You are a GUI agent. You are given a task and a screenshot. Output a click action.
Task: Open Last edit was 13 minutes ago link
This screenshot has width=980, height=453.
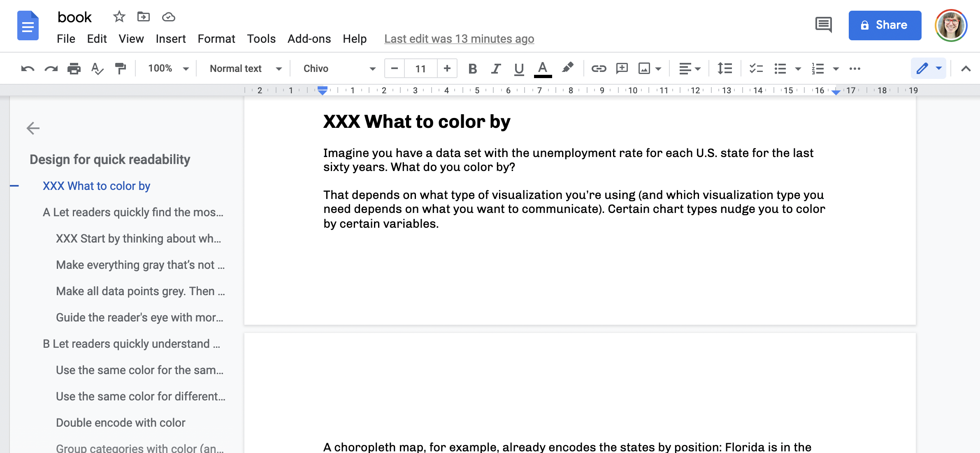(x=459, y=39)
